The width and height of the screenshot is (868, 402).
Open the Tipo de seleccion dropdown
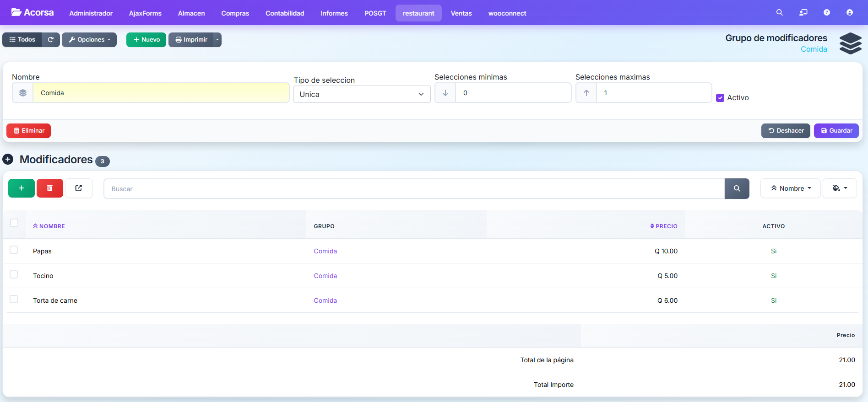point(362,94)
